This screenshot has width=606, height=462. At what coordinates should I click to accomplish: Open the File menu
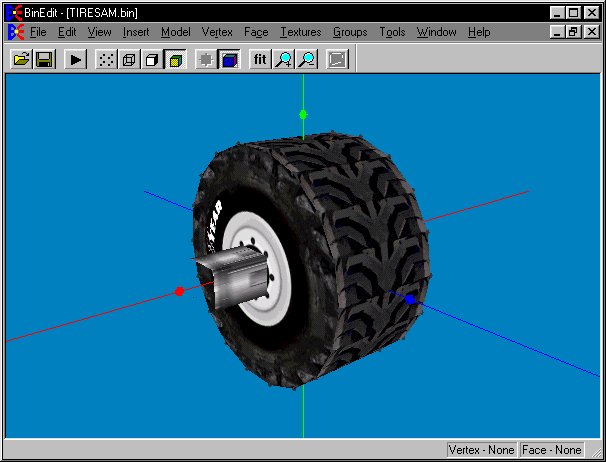[38, 32]
